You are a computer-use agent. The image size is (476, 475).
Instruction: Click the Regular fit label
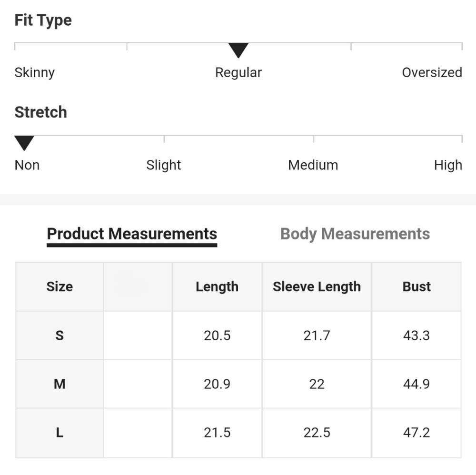point(238,73)
